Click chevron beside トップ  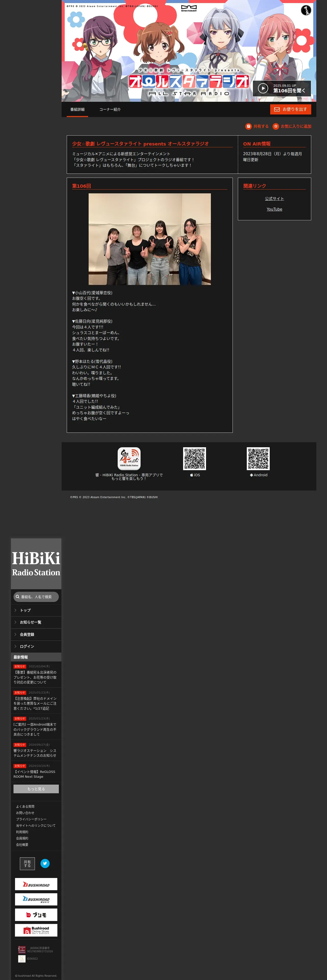(15, 610)
